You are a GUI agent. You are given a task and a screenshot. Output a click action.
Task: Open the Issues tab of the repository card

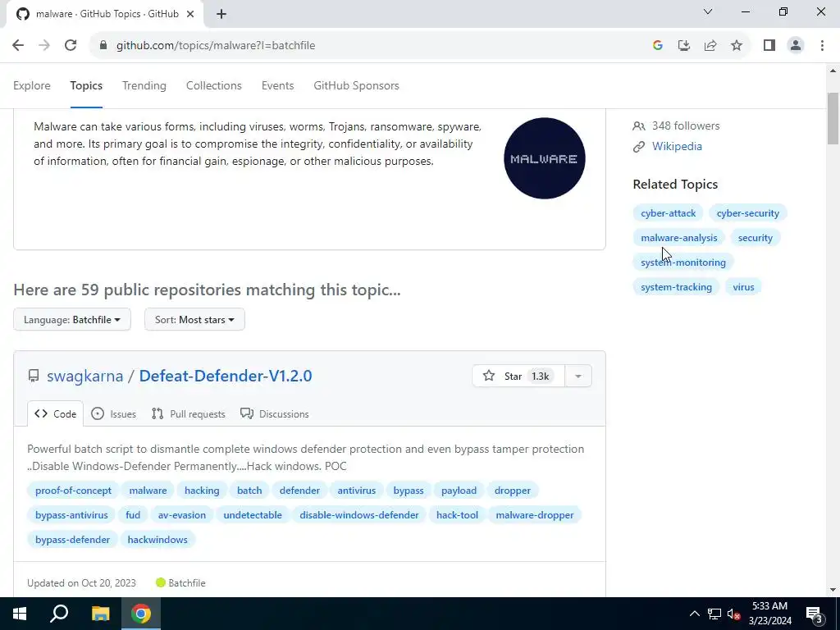113,414
